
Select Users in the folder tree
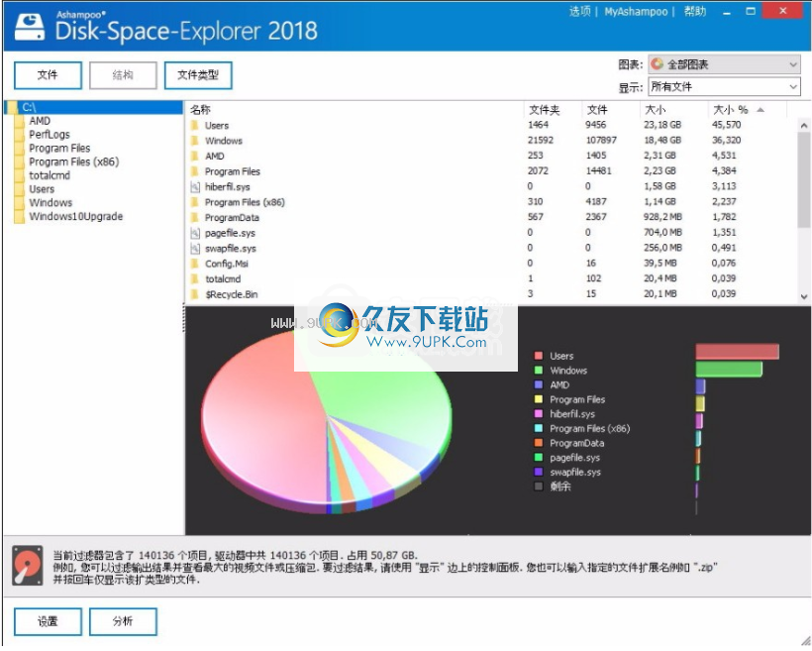[x=42, y=189]
